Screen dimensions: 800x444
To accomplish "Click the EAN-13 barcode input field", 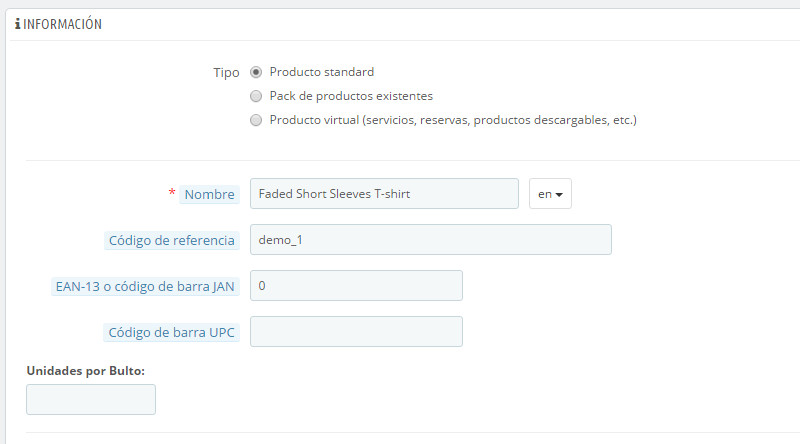I will 356,286.
